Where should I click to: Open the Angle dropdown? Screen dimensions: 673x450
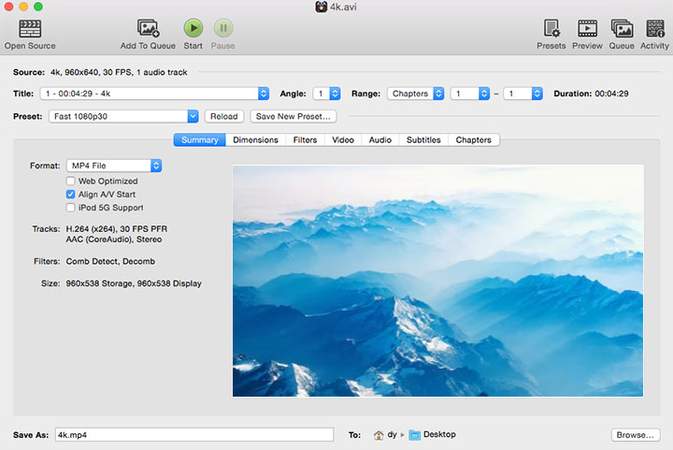coord(327,93)
